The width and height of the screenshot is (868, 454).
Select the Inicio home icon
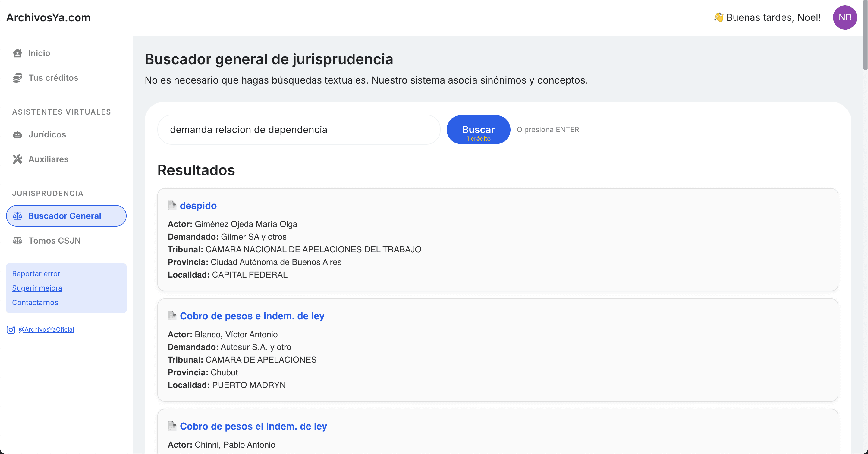18,53
